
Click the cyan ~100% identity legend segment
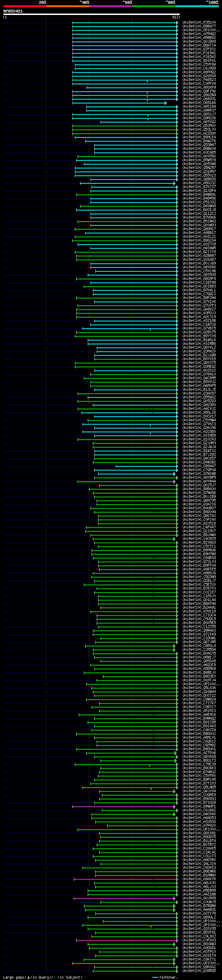pos(197,7)
